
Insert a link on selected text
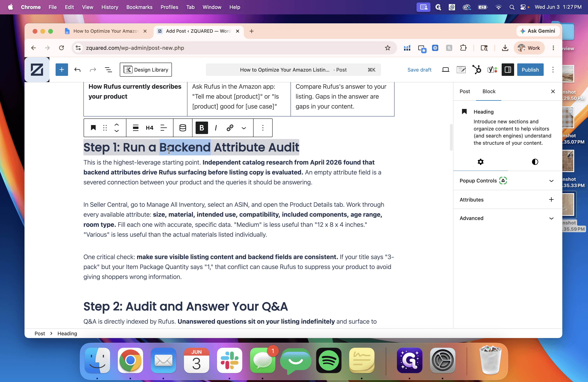click(230, 128)
